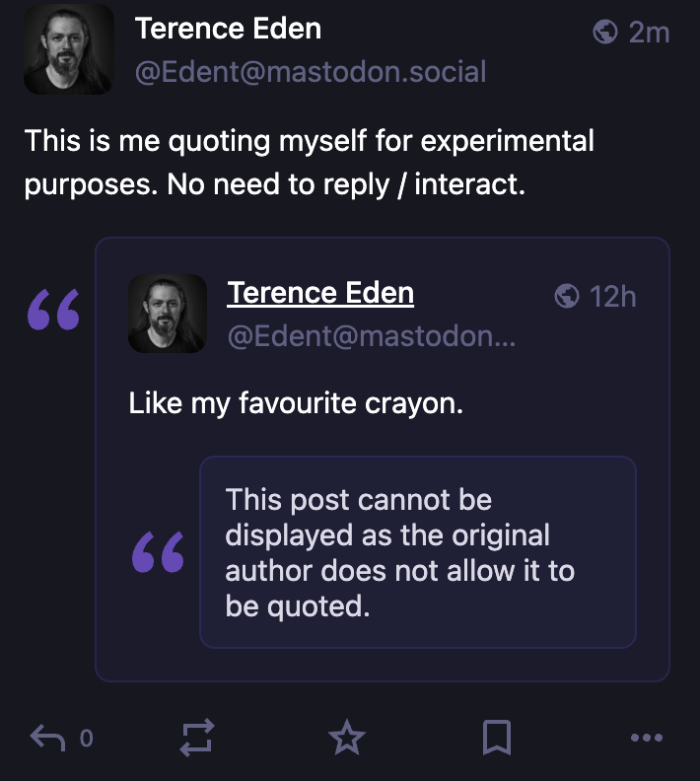Click the large purple quote mark icon
700x781 pixels.
tap(53, 309)
